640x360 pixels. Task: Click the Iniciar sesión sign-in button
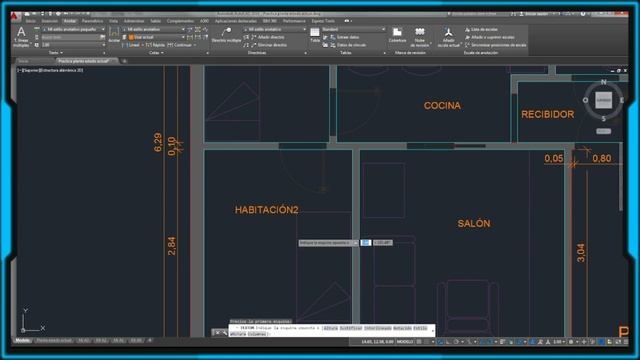(534, 14)
